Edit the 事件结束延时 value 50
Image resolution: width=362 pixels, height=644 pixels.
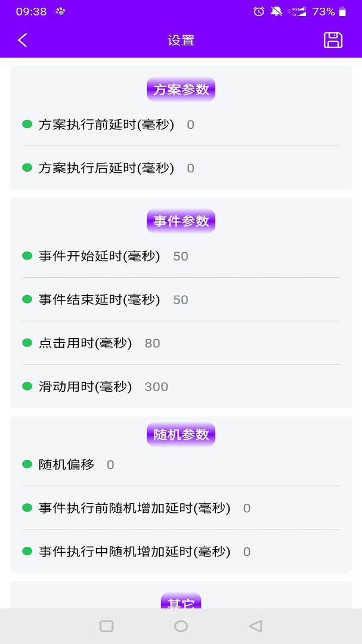[181, 300]
